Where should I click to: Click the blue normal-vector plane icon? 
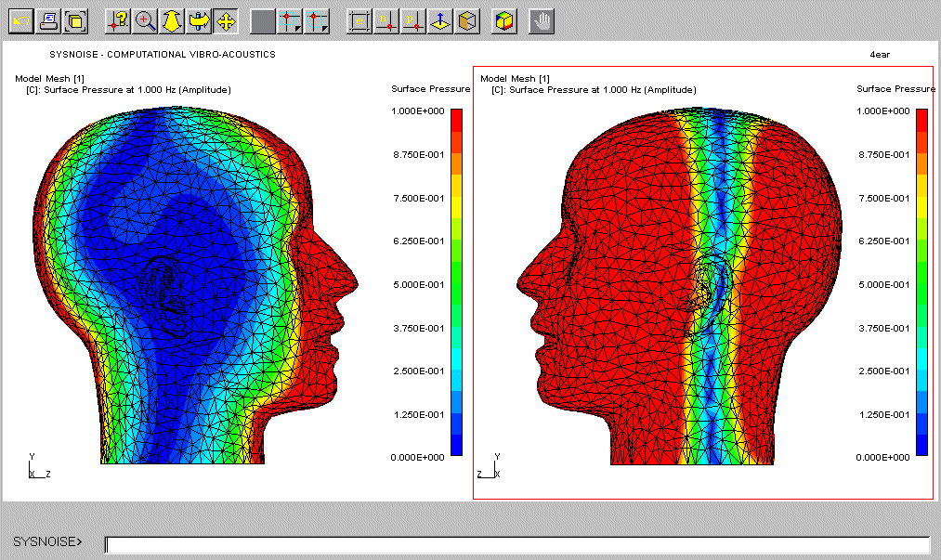point(440,20)
